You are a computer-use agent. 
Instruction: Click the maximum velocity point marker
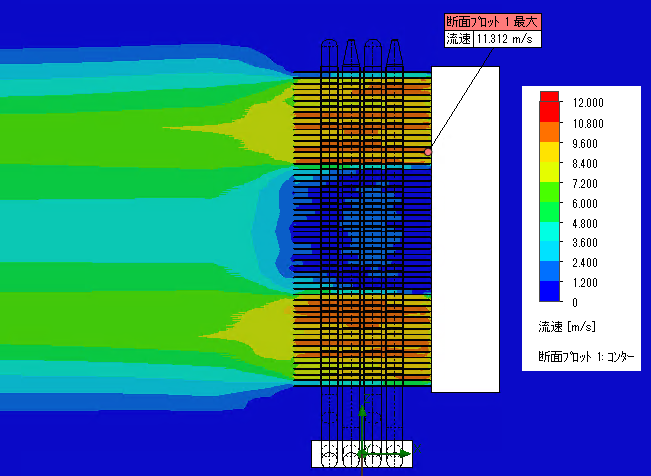pos(428,152)
